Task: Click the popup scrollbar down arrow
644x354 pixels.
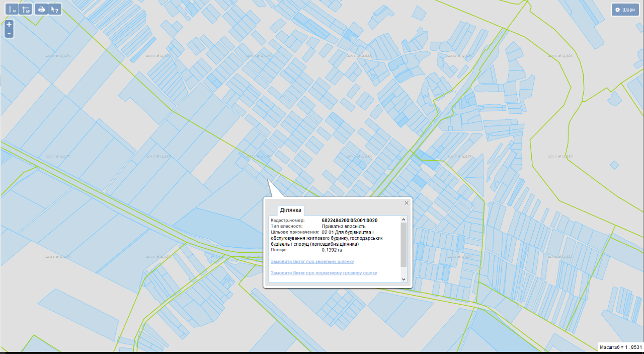Action: (x=403, y=279)
